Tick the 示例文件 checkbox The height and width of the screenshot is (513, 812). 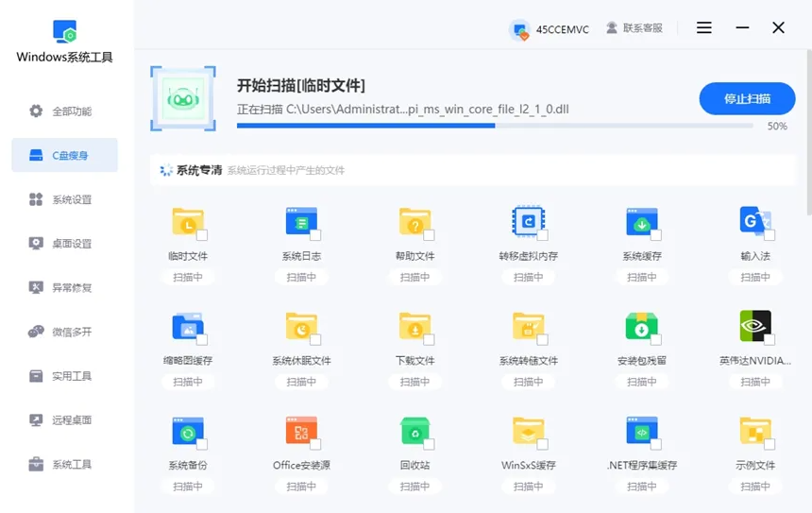pos(770,445)
